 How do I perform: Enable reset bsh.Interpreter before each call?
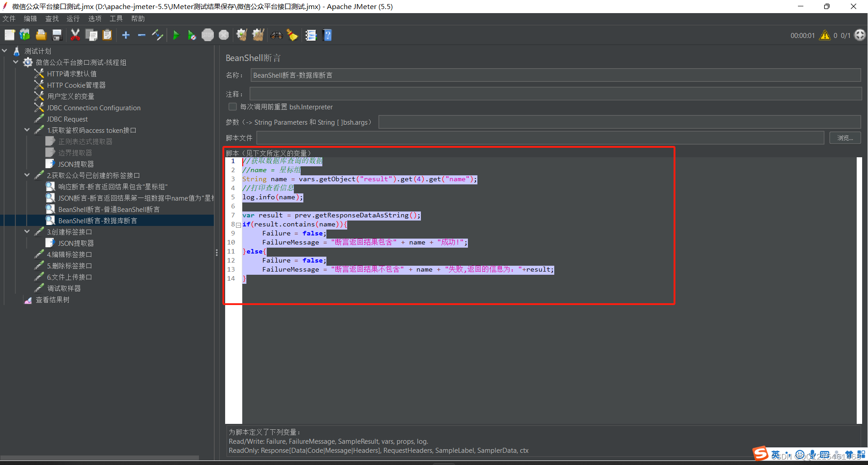tap(232, 107)
